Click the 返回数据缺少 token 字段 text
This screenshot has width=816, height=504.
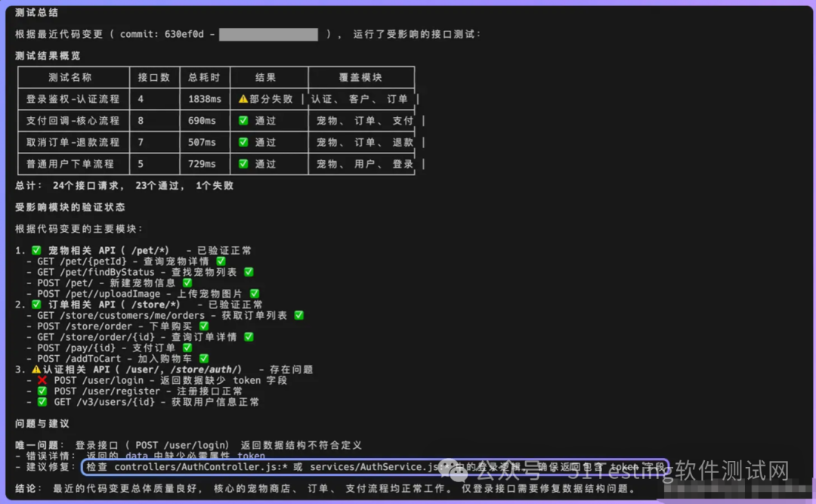[x=224, y=380]
